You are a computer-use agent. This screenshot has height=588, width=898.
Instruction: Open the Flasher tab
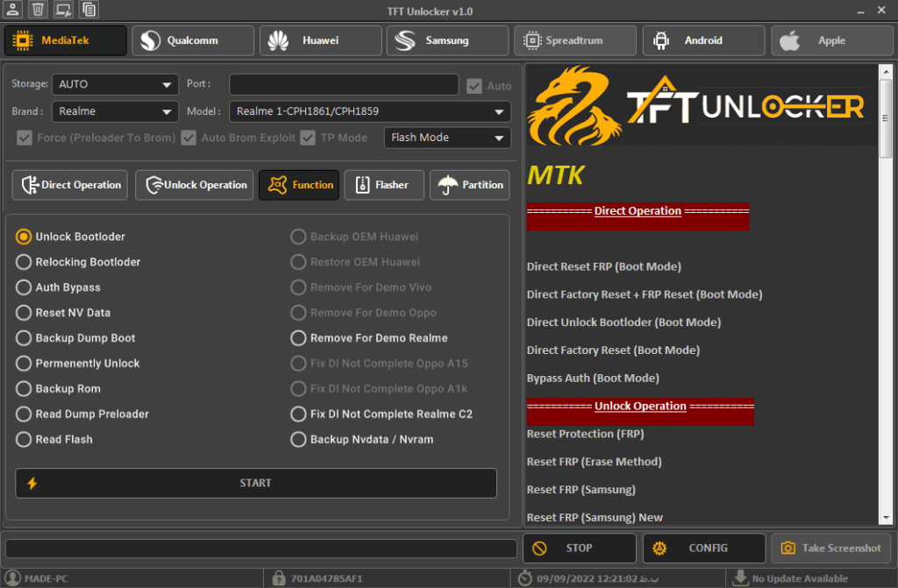point(384,185)
